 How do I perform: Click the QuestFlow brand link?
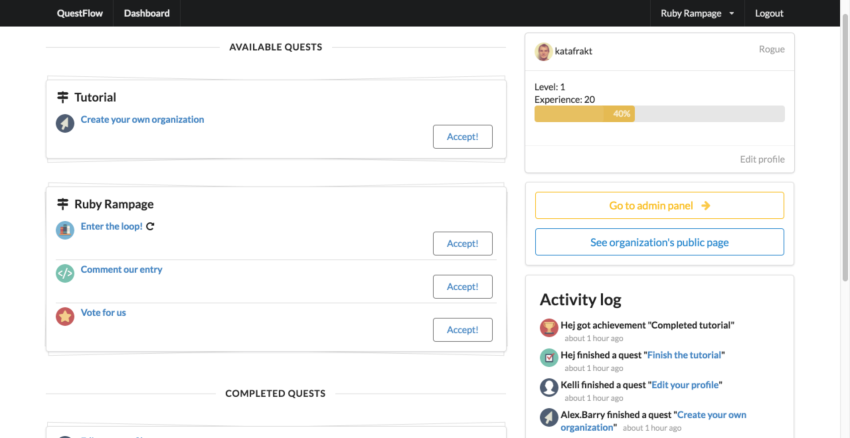[79, 13]
